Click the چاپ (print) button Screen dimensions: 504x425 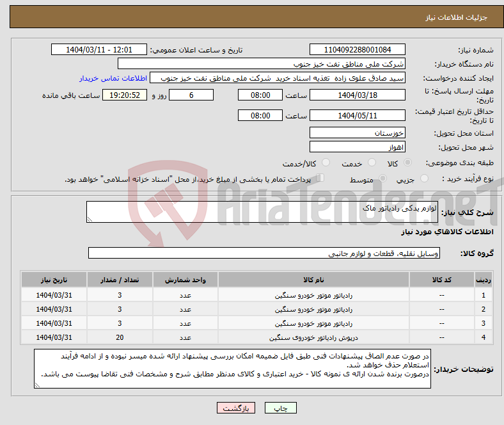280,408
